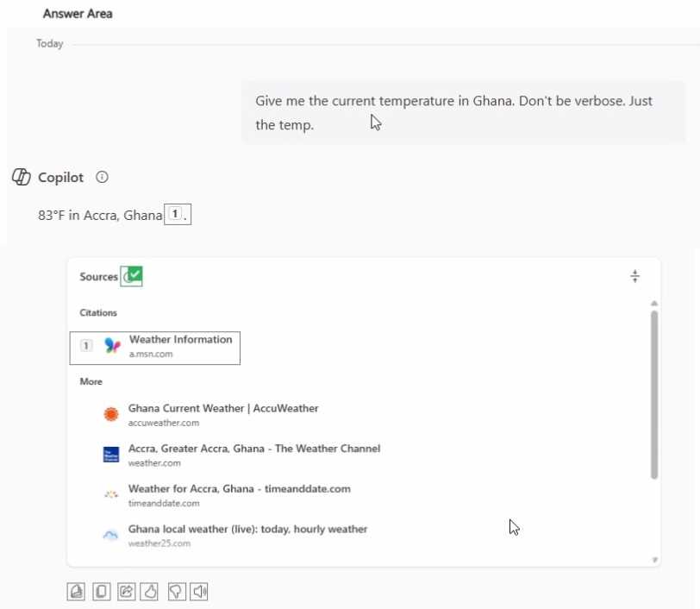Image resolution: width=700 pixels, height=609 pixels.
Task: Click the weather25.com cloud favicon
Action: (x=110, y=534)
